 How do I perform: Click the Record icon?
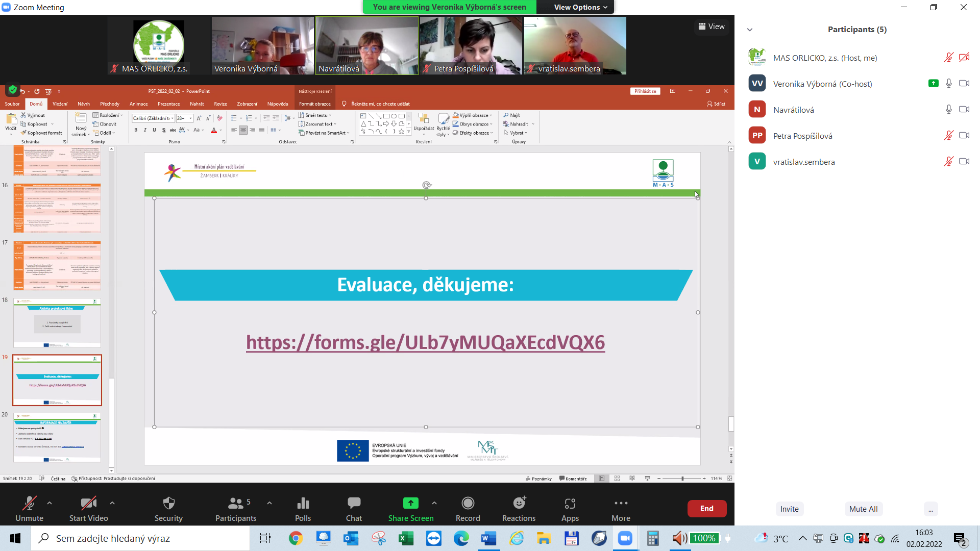(468, 504)
